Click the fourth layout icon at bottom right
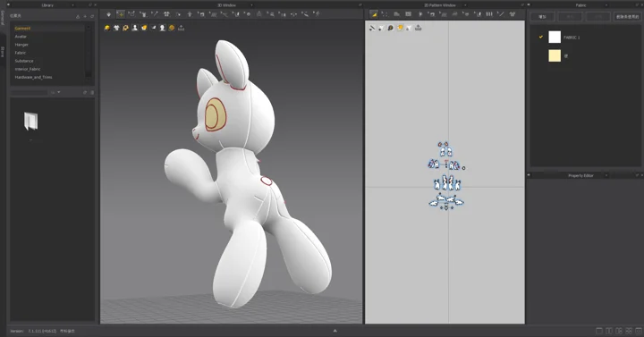 tap(629, 331)
